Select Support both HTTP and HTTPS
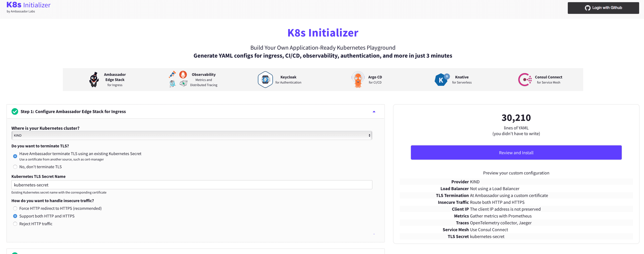Image resolution: width=644 pixels, height=254 pixels. point(15,216)
